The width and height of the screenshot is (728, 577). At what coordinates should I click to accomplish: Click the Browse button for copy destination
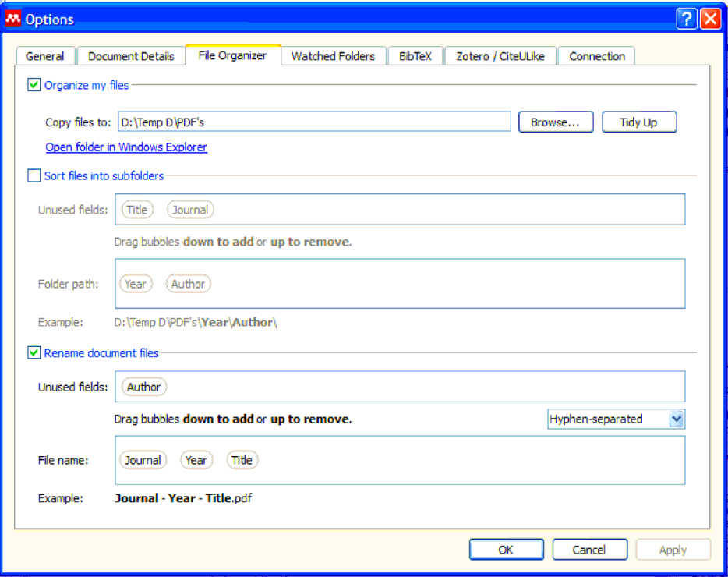(x=556, y=122)
